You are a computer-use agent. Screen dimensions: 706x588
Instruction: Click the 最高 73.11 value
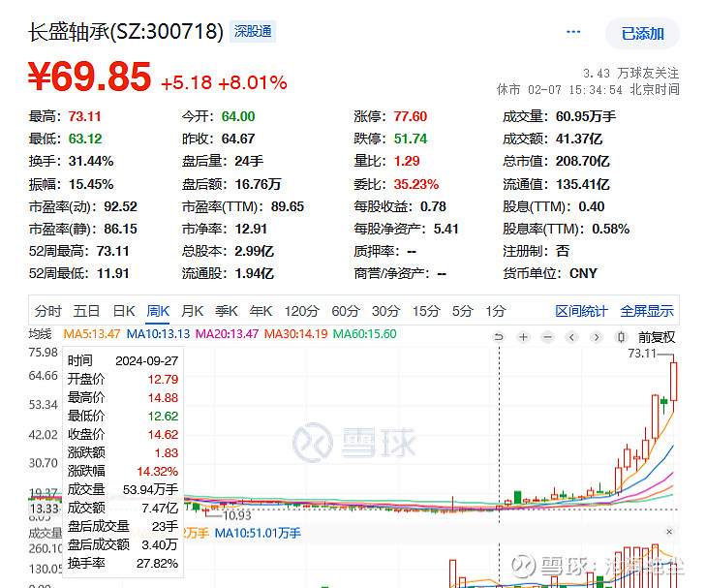(84, 116)
